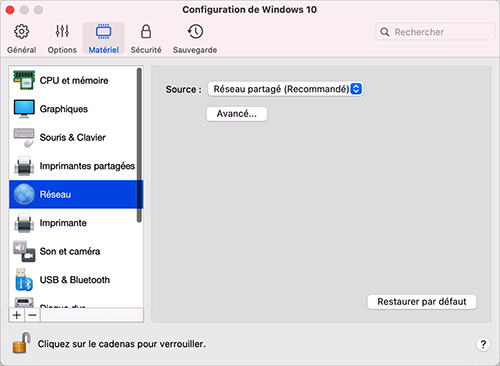500x366 pixels.
Task: Select the Matériel hardware tab
Action: [x=104, y=39]
